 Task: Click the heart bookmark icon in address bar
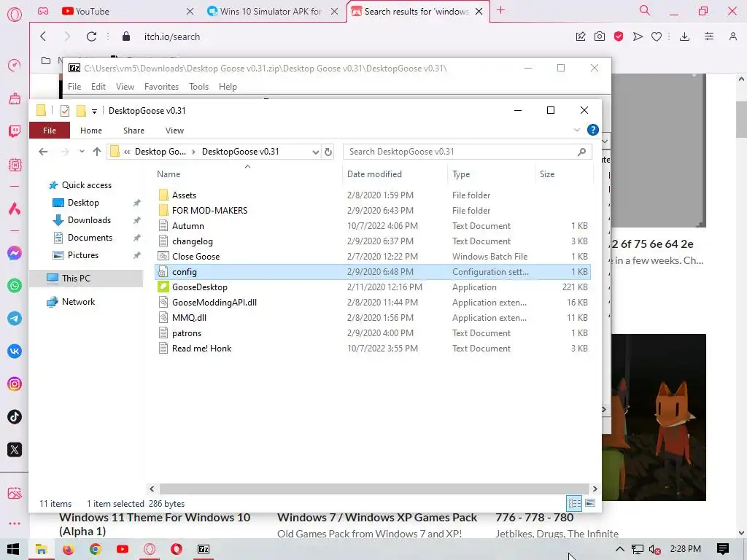click(x=657, y=36)
